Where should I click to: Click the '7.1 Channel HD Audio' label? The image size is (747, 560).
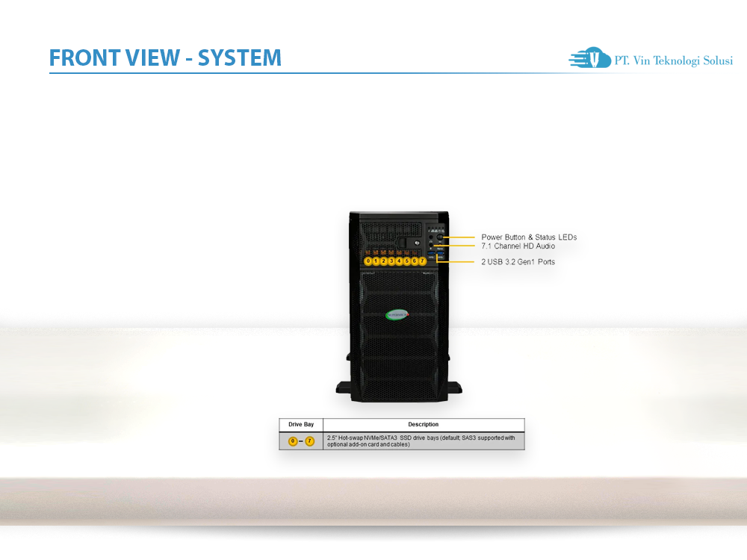point(518,246)
